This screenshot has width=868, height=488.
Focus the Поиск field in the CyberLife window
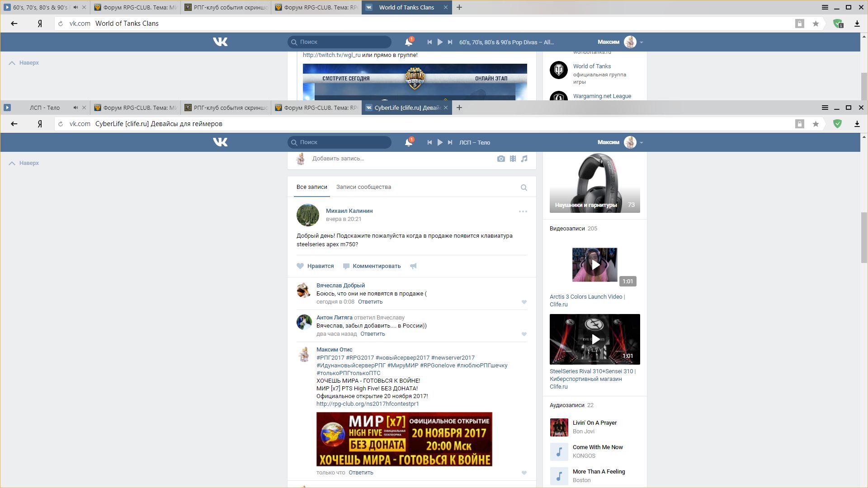(340, 142)
